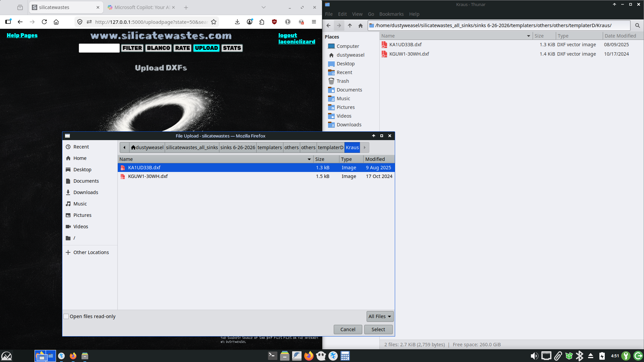
Task: Open All Files filter dropdown
Action: pos(380,316)
